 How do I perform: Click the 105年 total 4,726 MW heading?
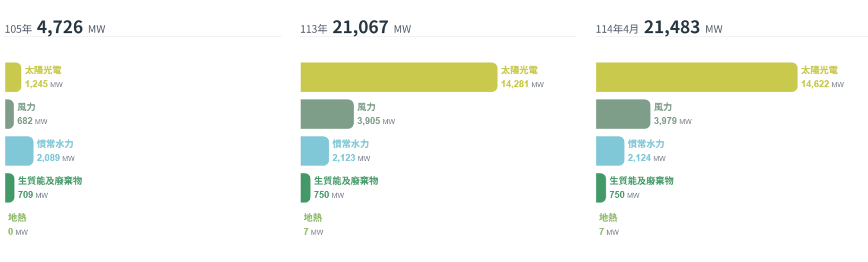click(55, 27)
